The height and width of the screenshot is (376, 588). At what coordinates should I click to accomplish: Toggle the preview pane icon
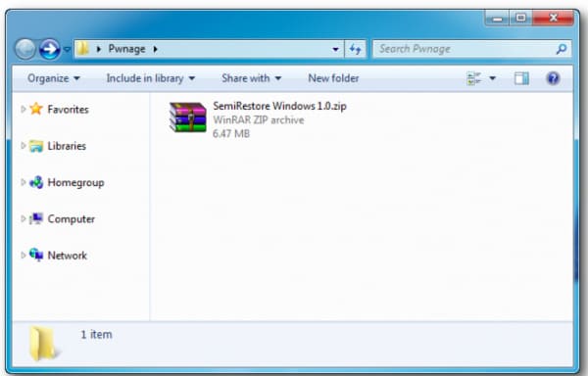521,78
